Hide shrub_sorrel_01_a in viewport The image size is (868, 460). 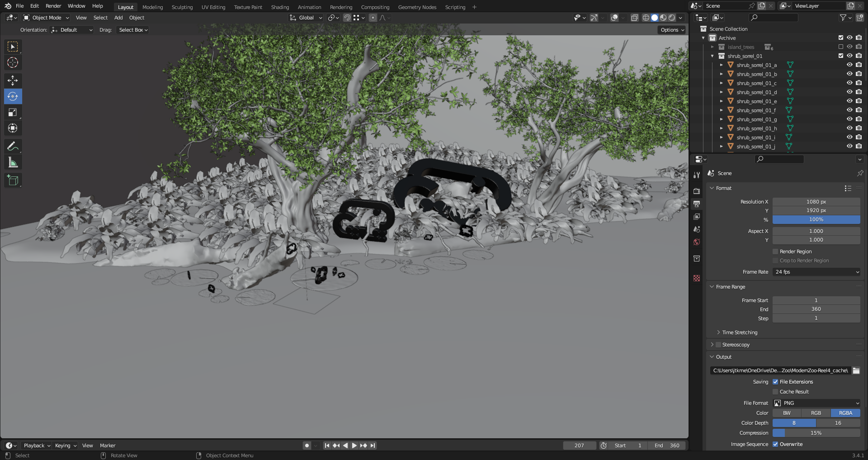point(849,65)
